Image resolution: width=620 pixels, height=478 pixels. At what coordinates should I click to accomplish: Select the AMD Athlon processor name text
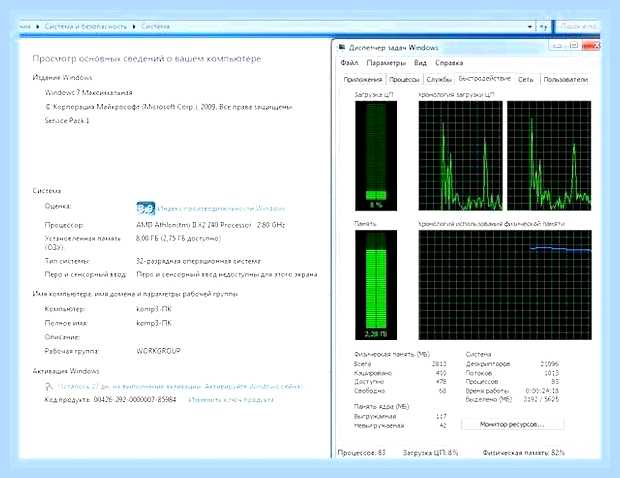[x=211, y=225]
